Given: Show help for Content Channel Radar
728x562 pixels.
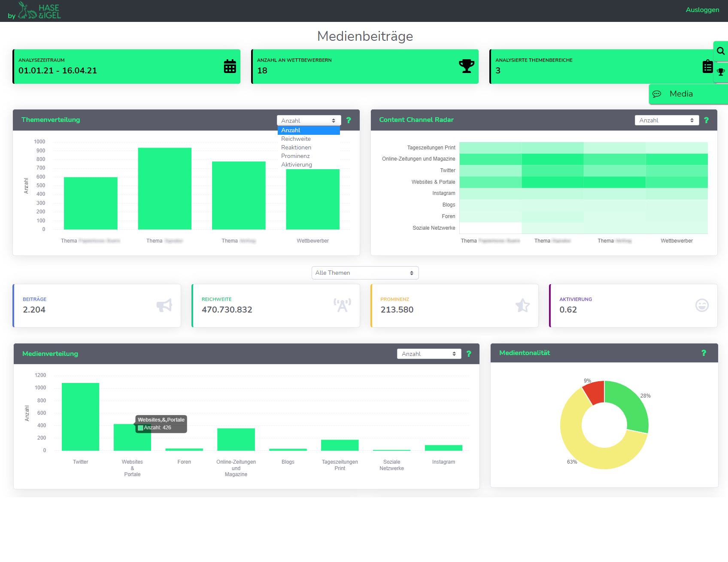Looking at the screenshot, I should [706, 120].
